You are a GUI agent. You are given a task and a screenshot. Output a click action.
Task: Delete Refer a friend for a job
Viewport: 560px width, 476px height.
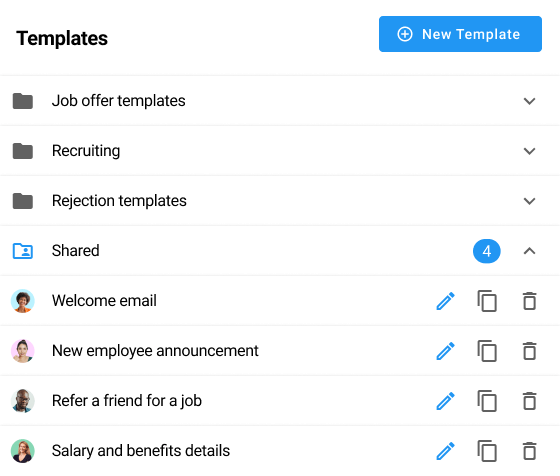pyautogui.click(x=530, y=401)
